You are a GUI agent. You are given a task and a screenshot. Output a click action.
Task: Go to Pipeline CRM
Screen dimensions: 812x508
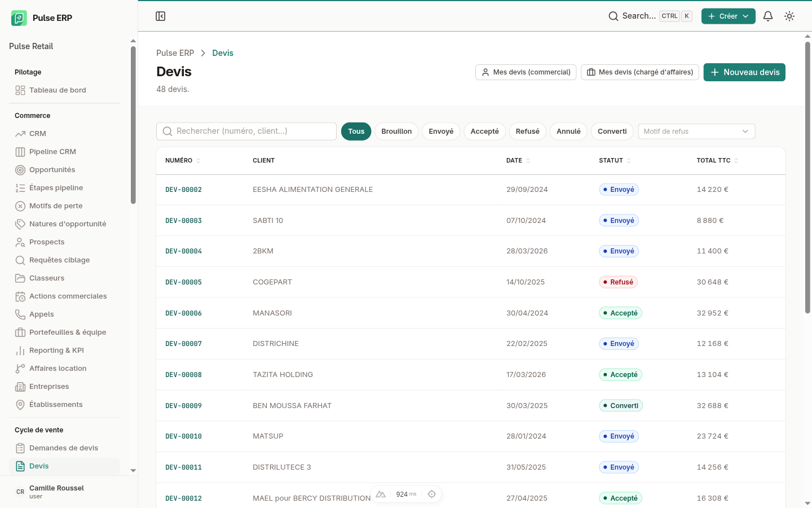(64, 152)
